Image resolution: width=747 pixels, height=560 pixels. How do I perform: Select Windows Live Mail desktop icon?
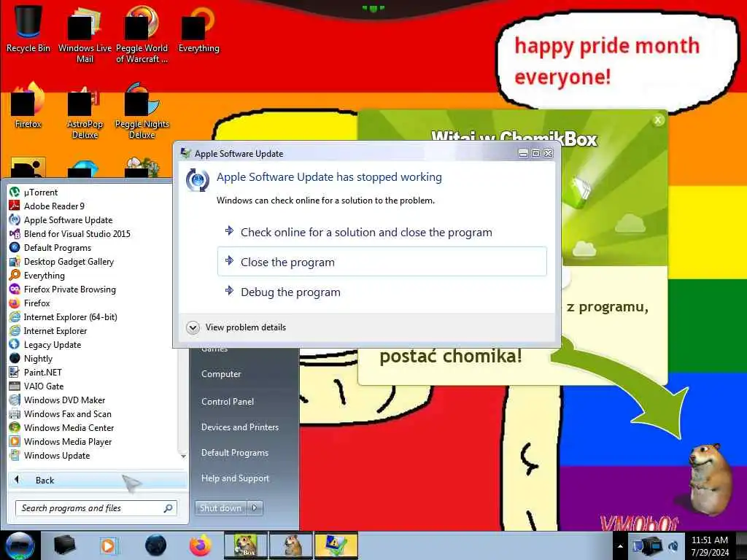click(x=85, y=34)
